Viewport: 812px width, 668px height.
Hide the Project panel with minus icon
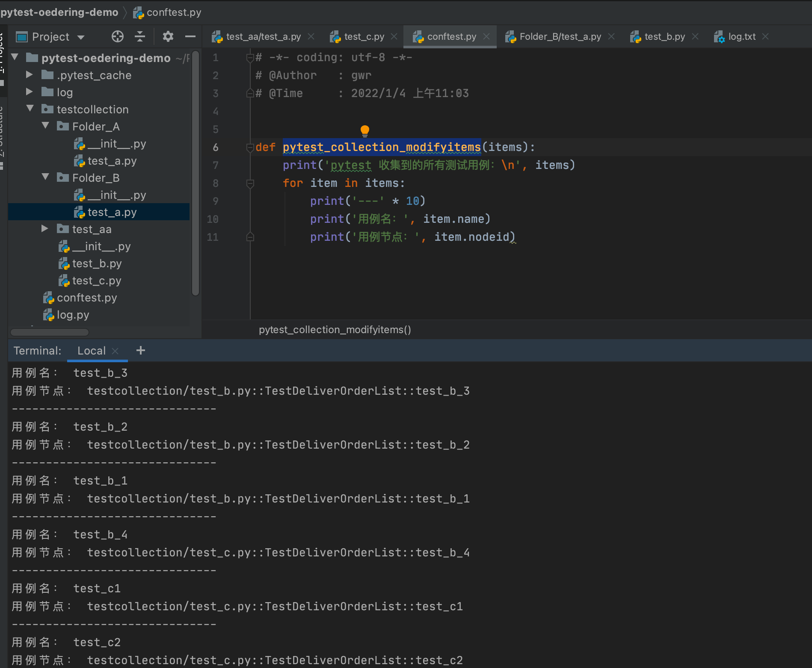pos(190,37)
